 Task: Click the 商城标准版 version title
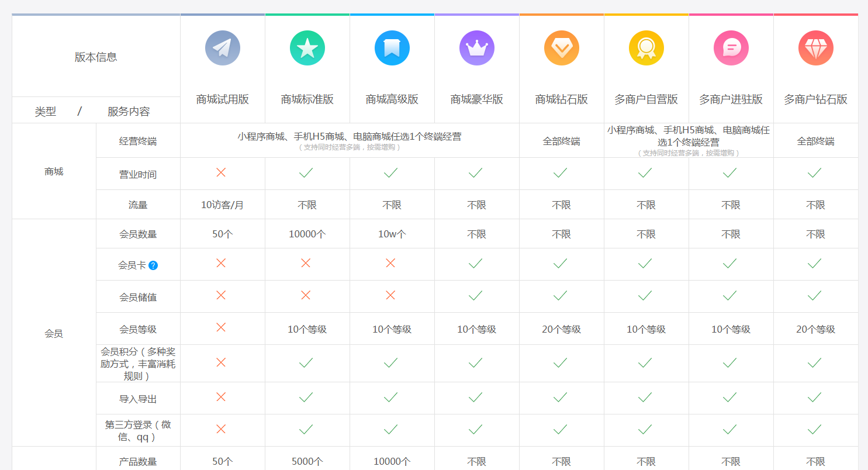coord(307,99)
